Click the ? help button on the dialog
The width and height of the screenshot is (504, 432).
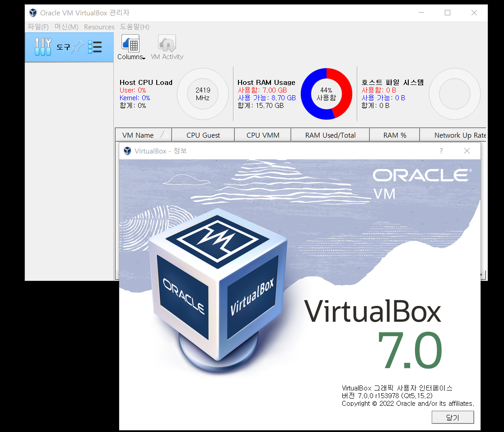pyautogui.click(x=441, y=151)
